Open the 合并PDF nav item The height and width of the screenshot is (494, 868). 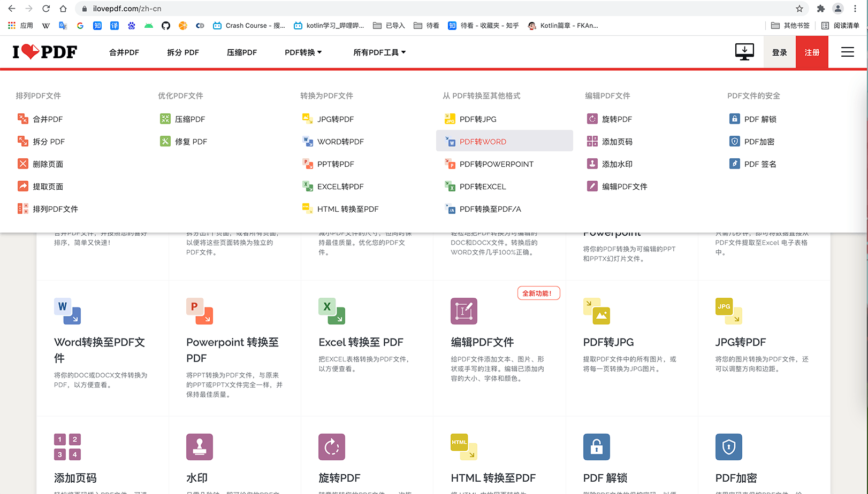pyautogui.click(x=124, y=52)
